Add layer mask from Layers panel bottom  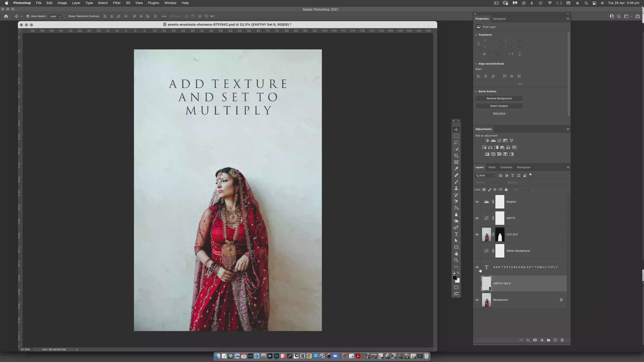point(535,340)
